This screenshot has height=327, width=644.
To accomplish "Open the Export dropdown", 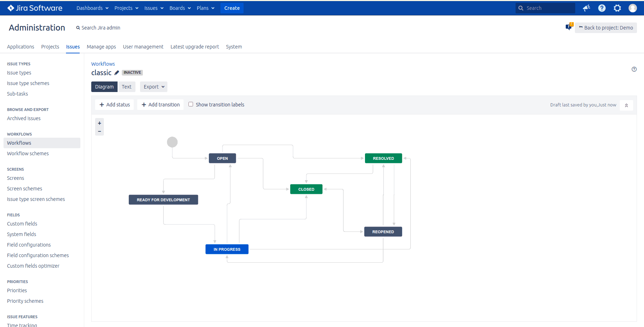I will 154,87.
